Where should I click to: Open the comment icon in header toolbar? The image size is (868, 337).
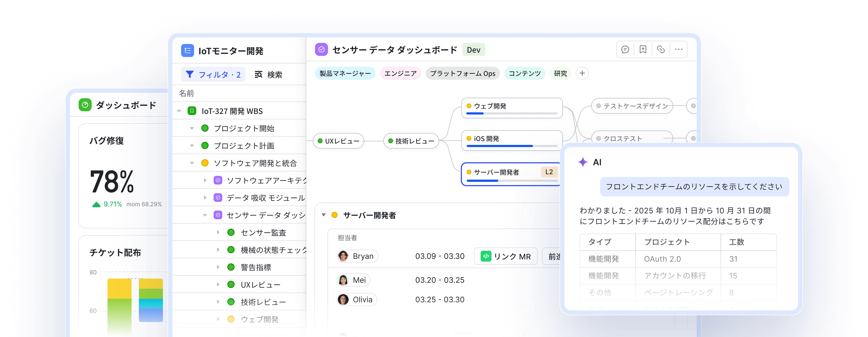[x=625, y=50]
